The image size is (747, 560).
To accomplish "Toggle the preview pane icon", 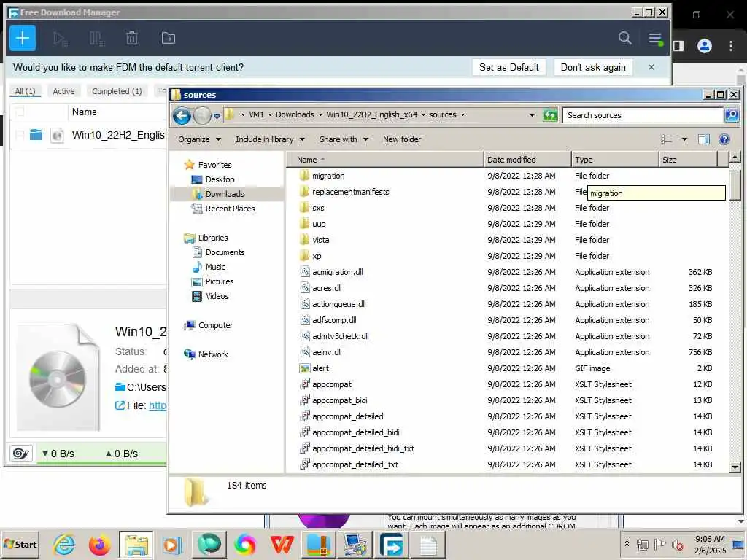I will (704, 139).
